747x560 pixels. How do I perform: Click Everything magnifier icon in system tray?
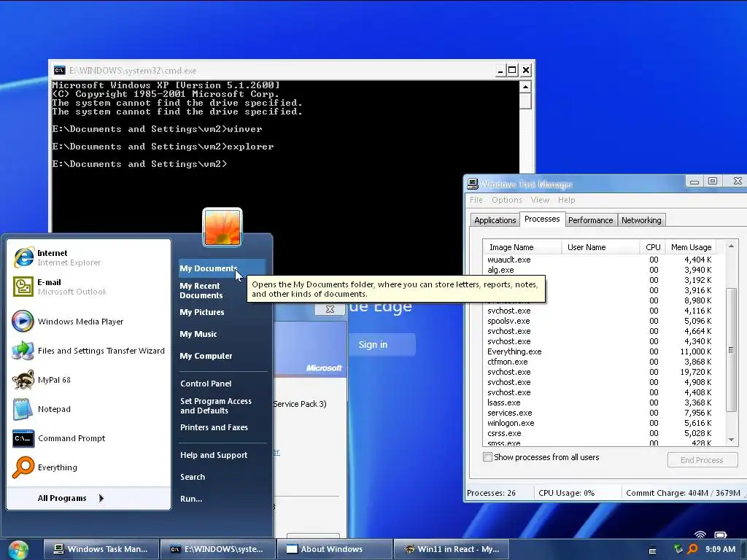coord(692,549)
